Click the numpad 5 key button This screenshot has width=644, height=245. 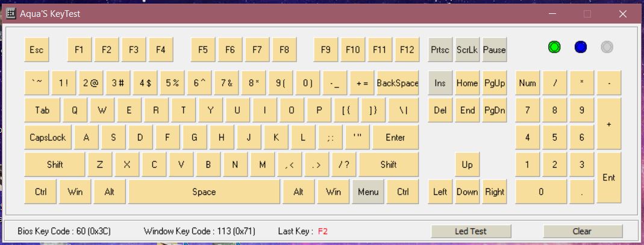tap(554, 138)
